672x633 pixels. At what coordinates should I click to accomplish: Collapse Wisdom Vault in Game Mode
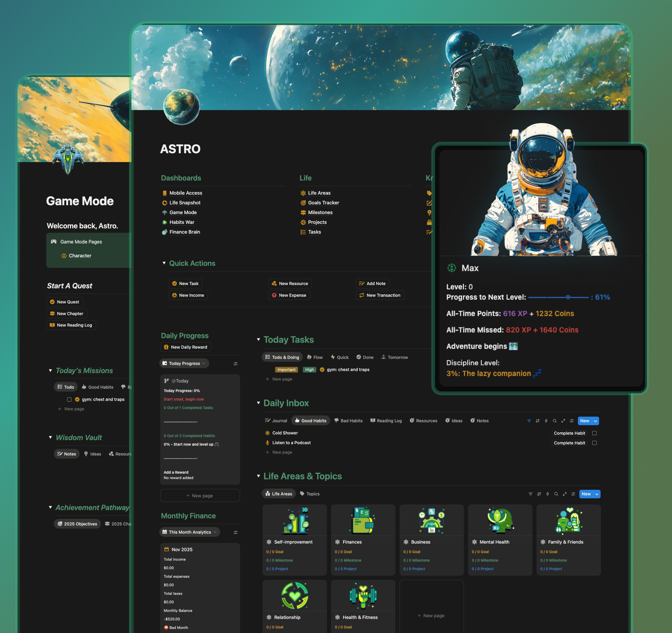(50, 437)
